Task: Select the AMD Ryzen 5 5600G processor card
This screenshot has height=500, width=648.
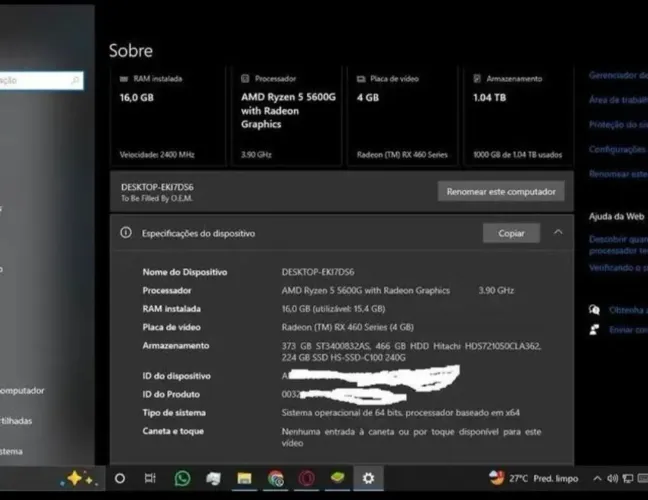Action: tap(287, 117)
